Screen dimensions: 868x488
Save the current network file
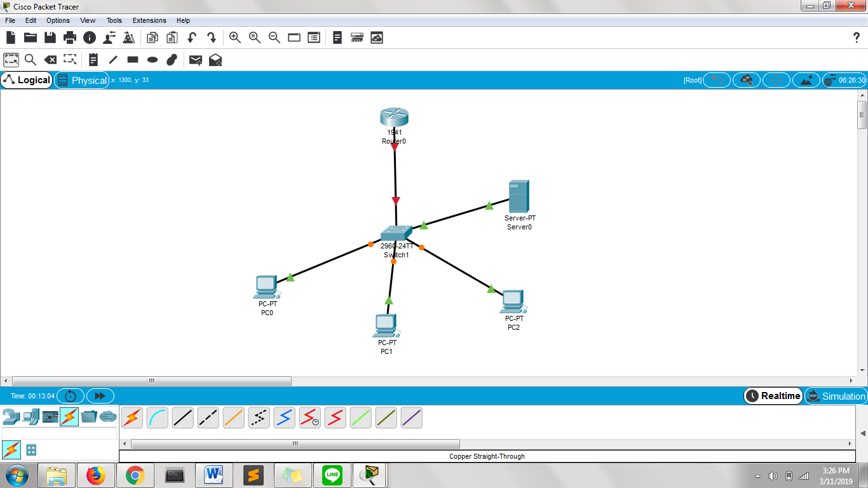click(50, 37)
